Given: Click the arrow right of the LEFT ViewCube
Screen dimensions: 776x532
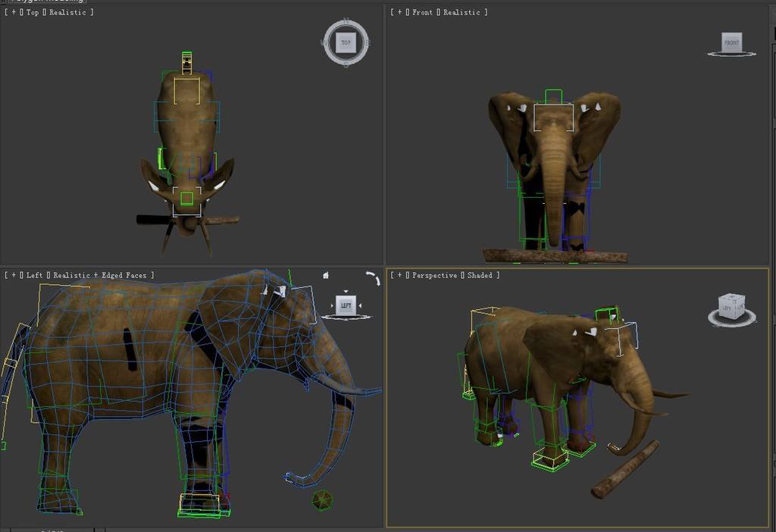Looking at the screenshot, I should (x=360, y=306).
